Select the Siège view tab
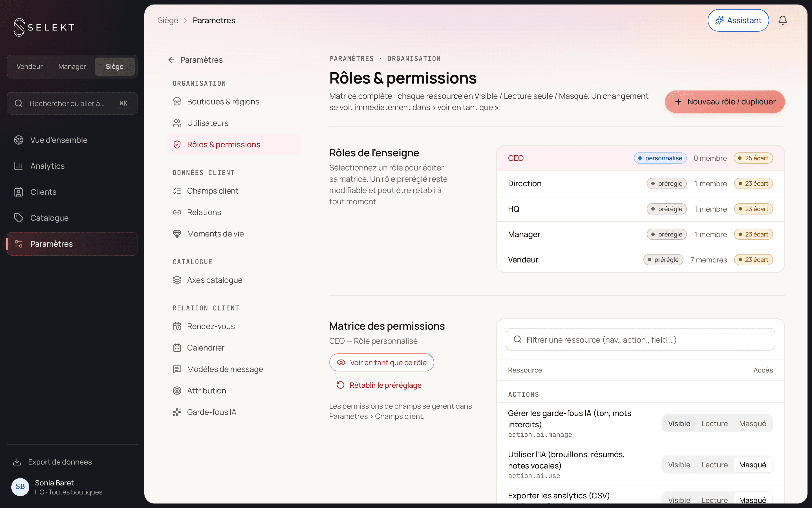812x508 pixels. [x=114, y=67]
